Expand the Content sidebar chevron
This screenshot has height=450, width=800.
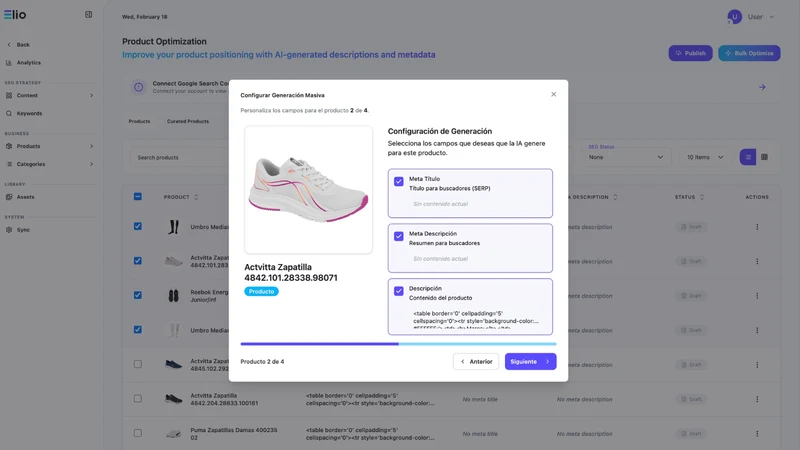click(x=91, y=95)
